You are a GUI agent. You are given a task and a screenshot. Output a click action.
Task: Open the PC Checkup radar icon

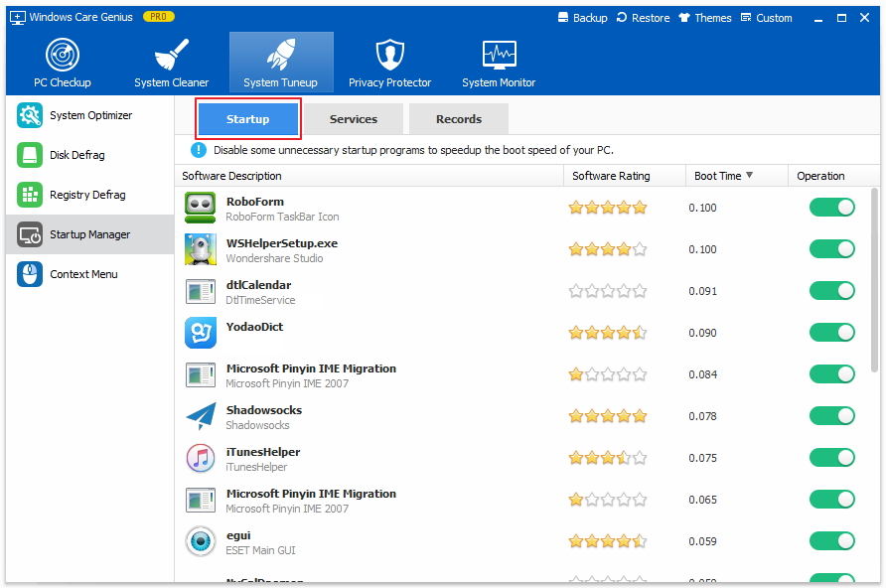pos(63,55)
